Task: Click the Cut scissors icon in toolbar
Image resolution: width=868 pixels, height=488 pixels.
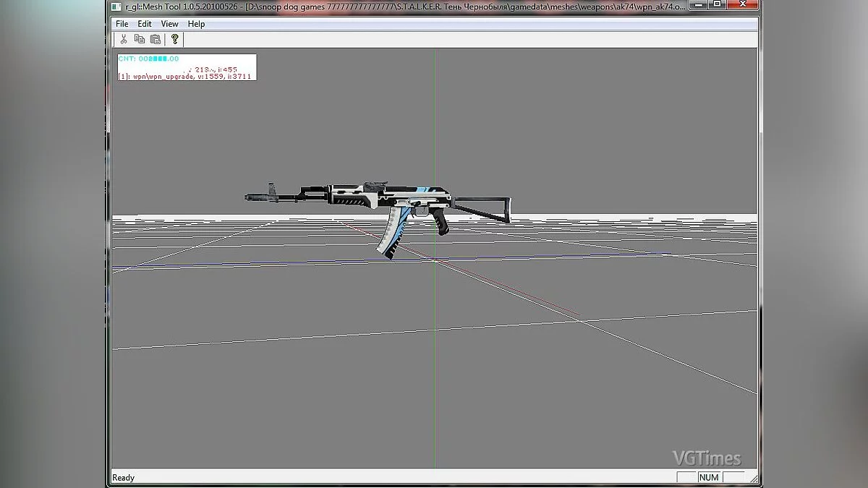Action: pyautogui.click(x=124, y=39)
